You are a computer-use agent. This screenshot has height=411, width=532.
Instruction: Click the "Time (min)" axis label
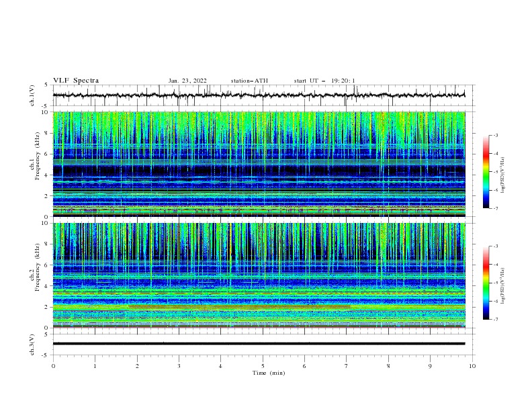pyautogui.click(x=269, y=373)
